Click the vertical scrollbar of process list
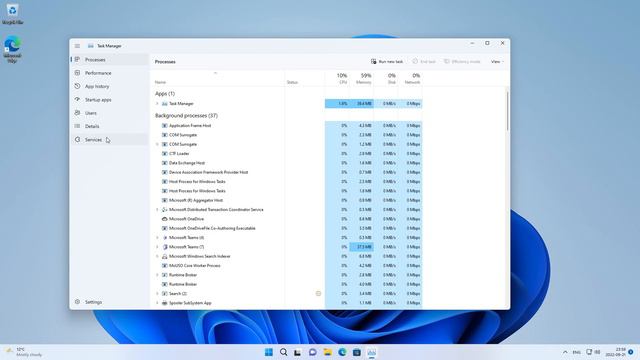 507,111
